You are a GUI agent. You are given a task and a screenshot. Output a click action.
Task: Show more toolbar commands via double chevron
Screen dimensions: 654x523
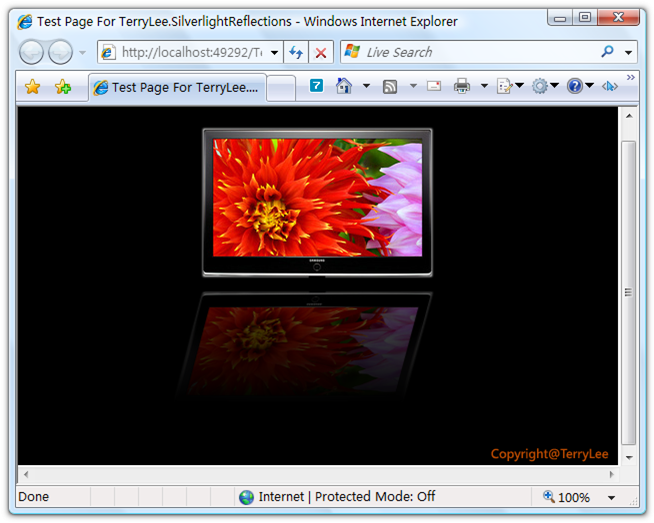coord(631,78)
